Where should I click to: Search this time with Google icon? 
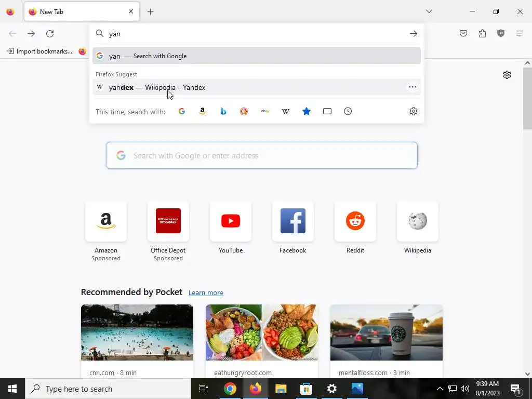[x=182, y=111]
